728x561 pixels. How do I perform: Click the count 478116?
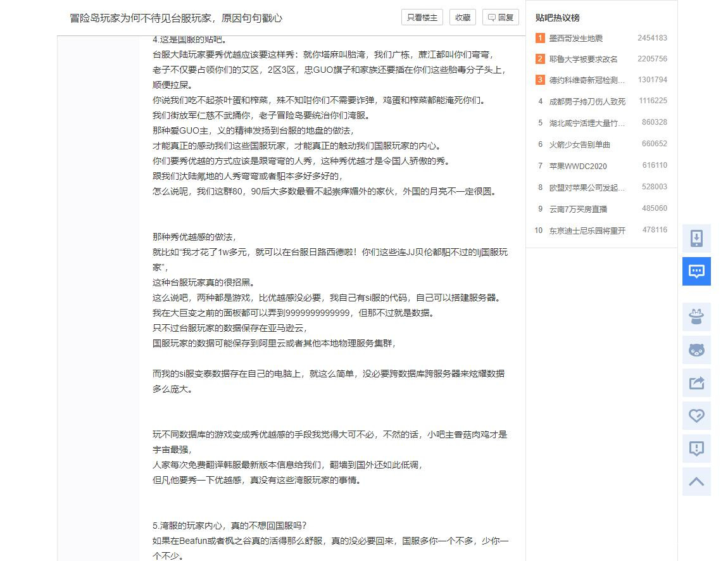point(655,230)
